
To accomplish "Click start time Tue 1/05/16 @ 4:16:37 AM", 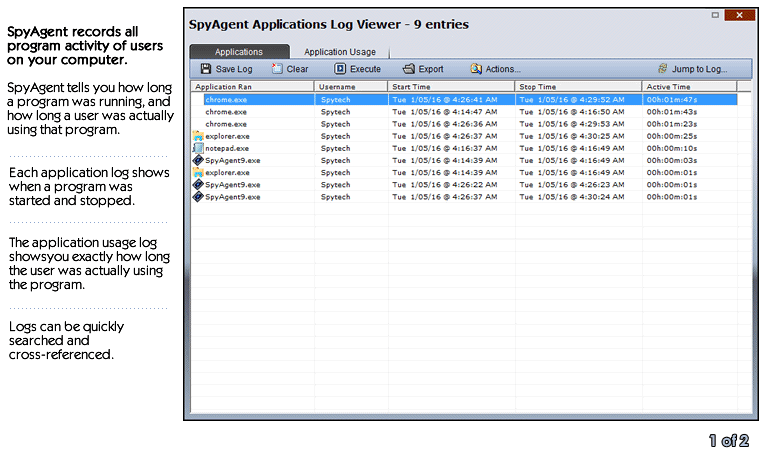I will (445, 148).
